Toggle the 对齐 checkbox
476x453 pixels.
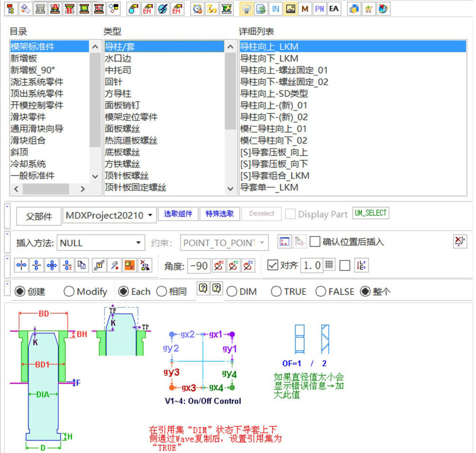point(272,265)
